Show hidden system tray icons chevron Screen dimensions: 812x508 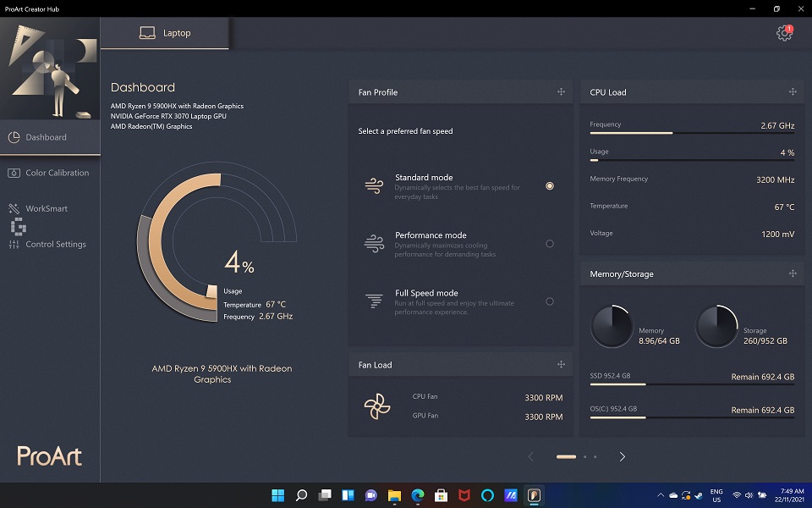coord(661,495)
